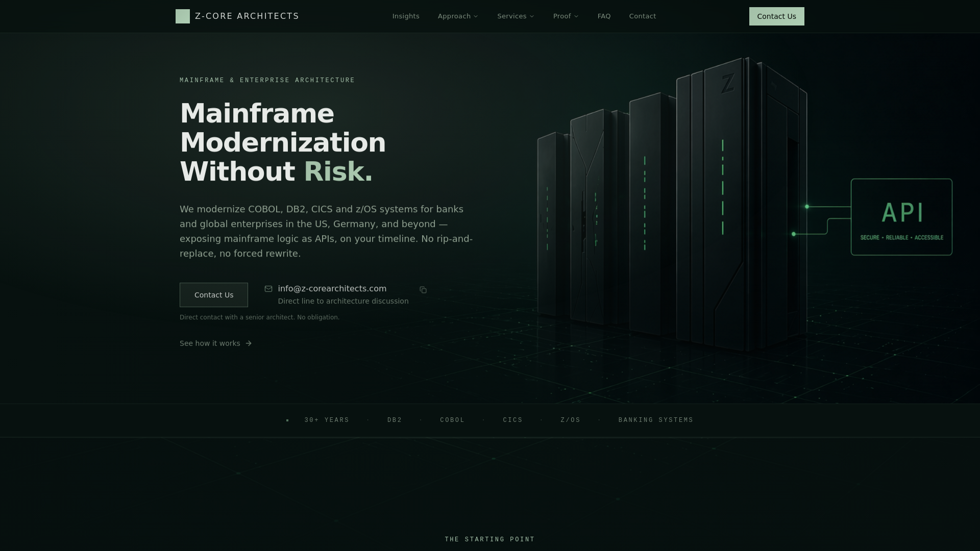980x551 pixels.
Task: Click the envelope mail icon
Action: tap(268, 289)
